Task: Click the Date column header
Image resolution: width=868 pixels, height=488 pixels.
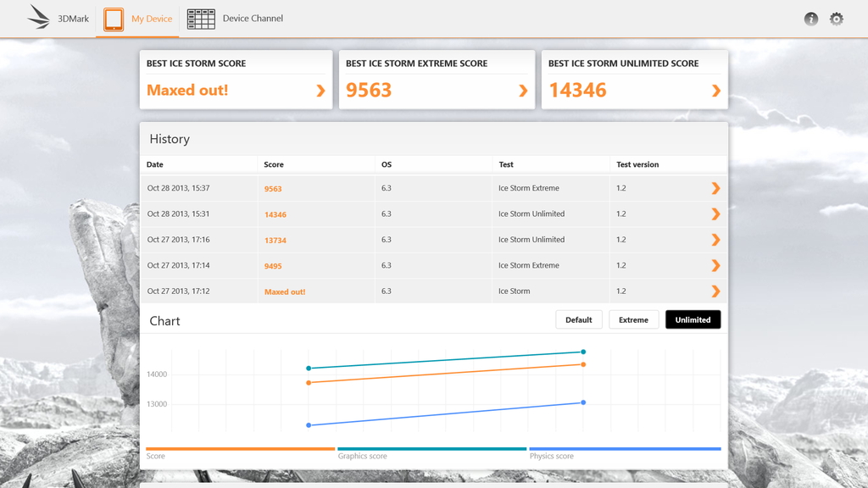Action: 154,164
